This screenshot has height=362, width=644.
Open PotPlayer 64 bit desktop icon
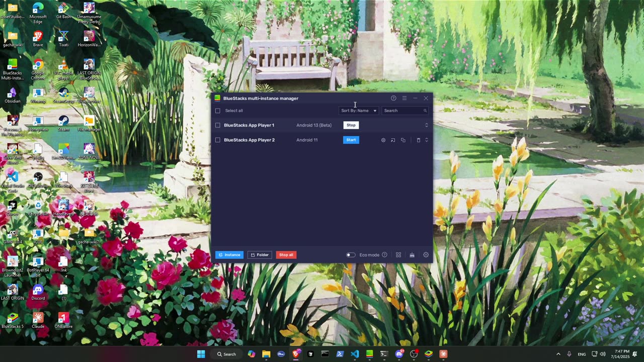38,266
